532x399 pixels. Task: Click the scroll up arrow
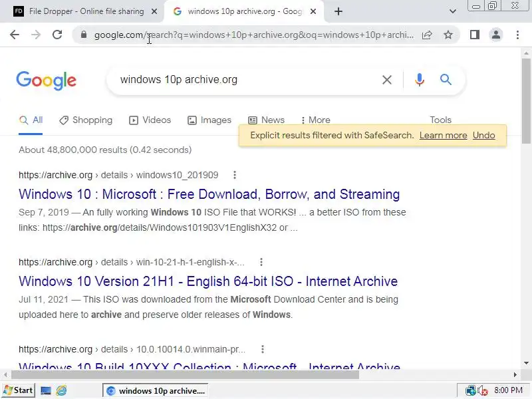click(x=526, y=53)
